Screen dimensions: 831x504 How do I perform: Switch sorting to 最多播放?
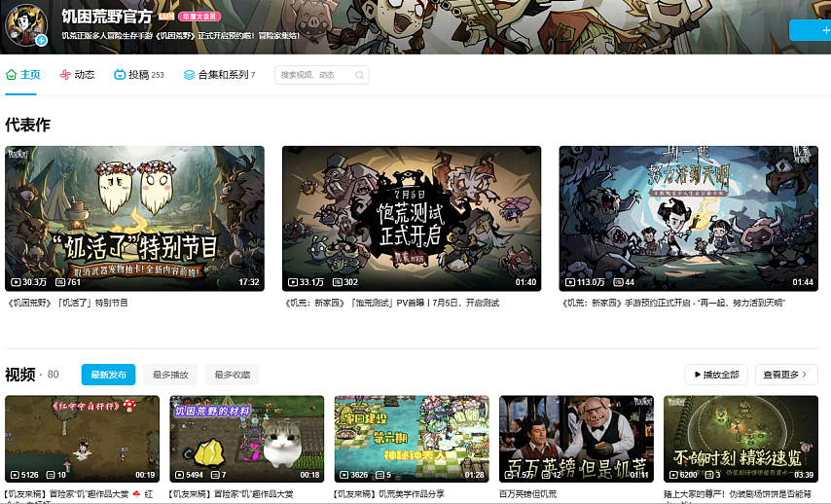point(170,375)
